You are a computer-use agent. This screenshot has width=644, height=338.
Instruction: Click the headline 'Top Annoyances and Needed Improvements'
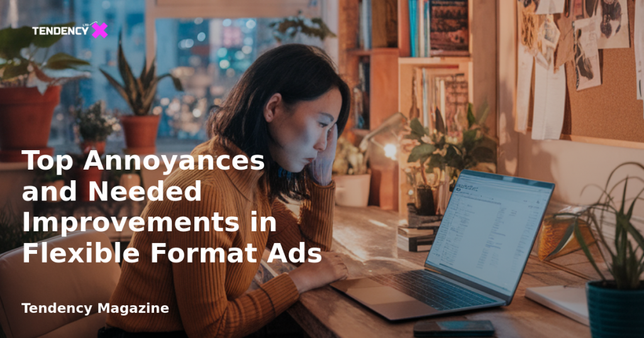(x=172, y=207)
